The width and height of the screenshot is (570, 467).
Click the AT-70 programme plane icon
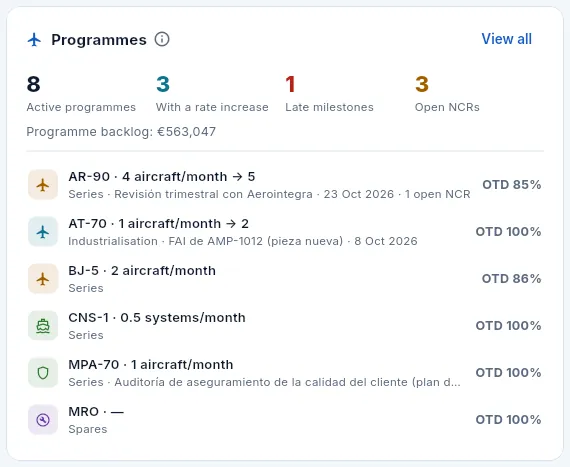click(x=43, y=232)
